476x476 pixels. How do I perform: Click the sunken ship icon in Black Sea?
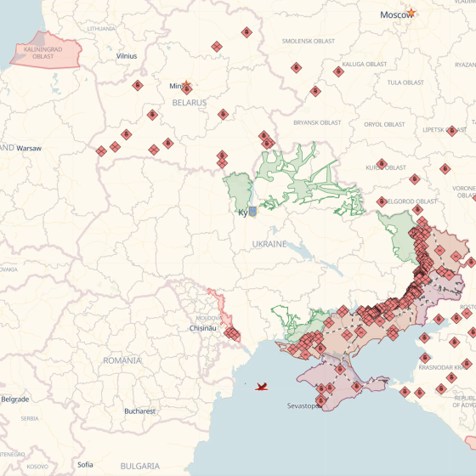click(262, 387)
